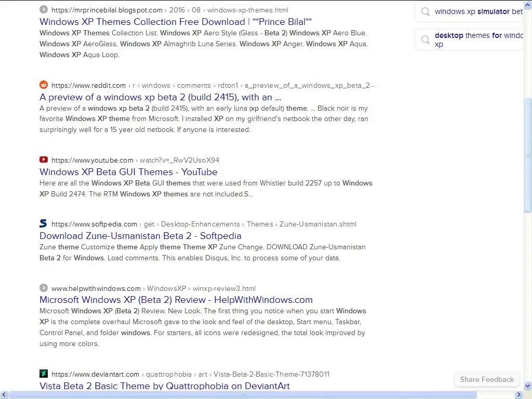The width and height of the screenshot is (532, 399).
Task: Click the mrprincebilal.blogspot.com URL text
Action: 107,10
